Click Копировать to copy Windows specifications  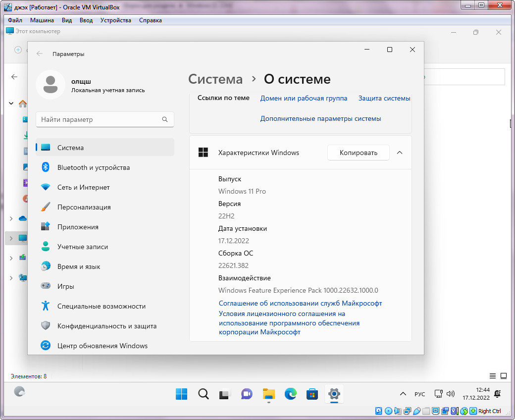(359, 153)
